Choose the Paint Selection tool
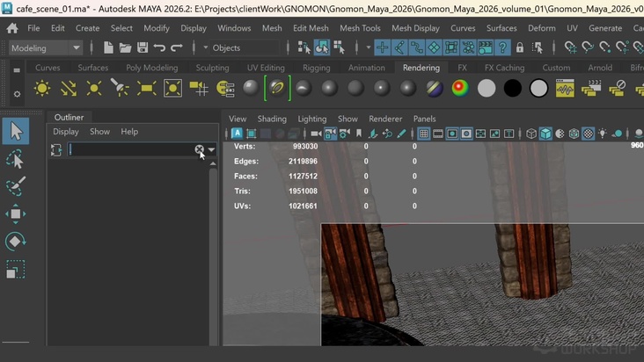644x362 pixels. 16,187
